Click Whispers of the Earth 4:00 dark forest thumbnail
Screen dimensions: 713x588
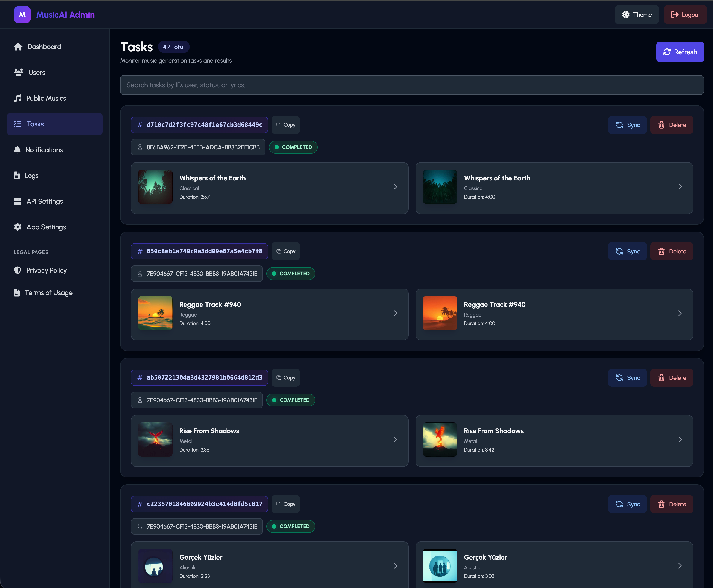(440, 187)
